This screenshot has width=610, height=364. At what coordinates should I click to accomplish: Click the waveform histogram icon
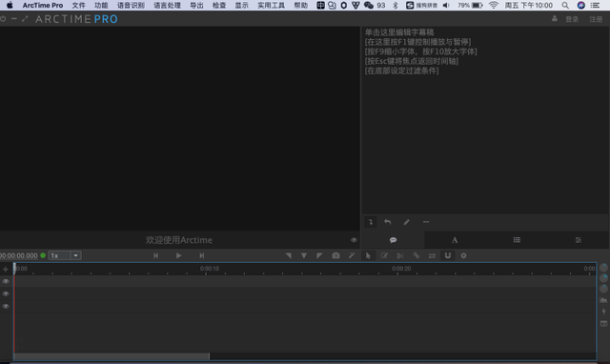tap(603, 300)
